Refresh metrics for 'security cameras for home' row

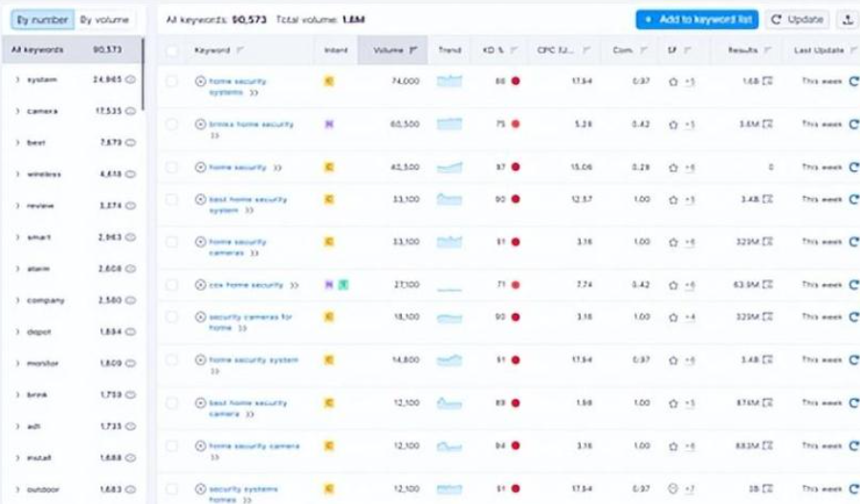[x=853, y=317]
